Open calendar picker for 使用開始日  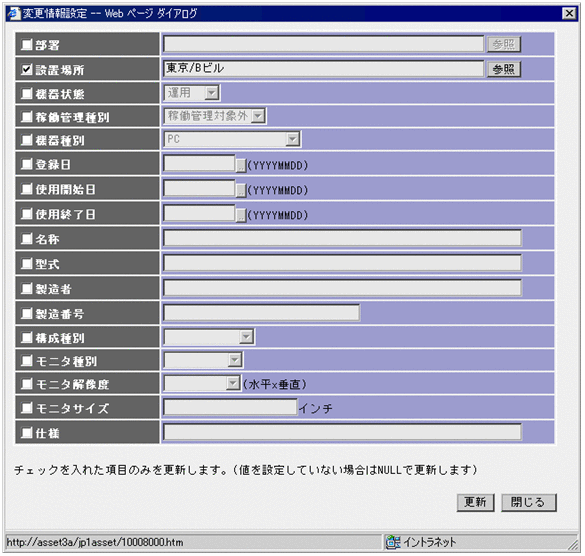click(x=241, y=190)
